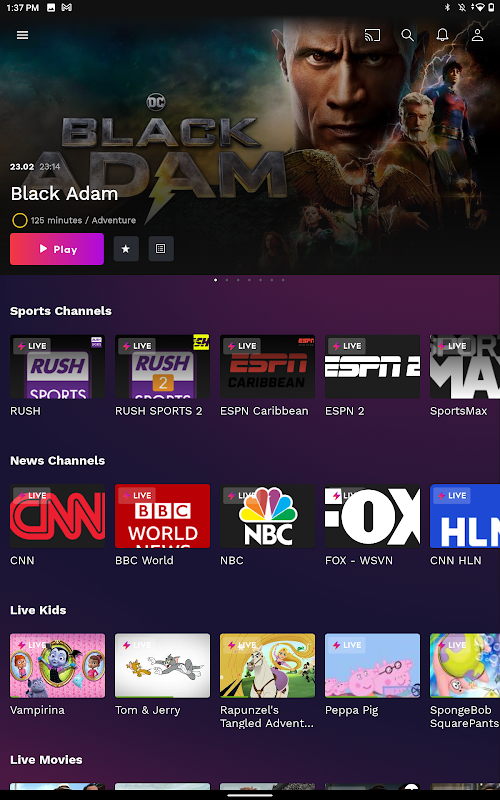Tap the cast to screen icon
500x800 pixels.
pyautogui.click(x=372, y=35)
